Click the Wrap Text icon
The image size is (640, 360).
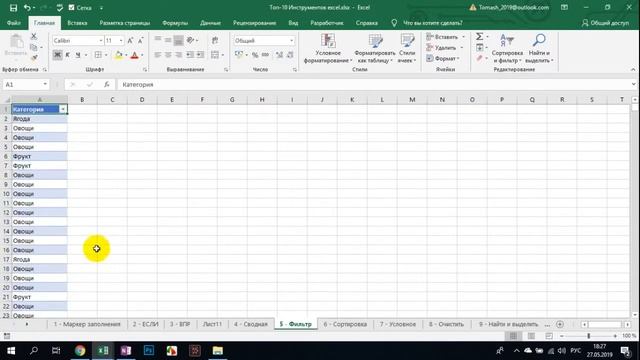[215, 40]
